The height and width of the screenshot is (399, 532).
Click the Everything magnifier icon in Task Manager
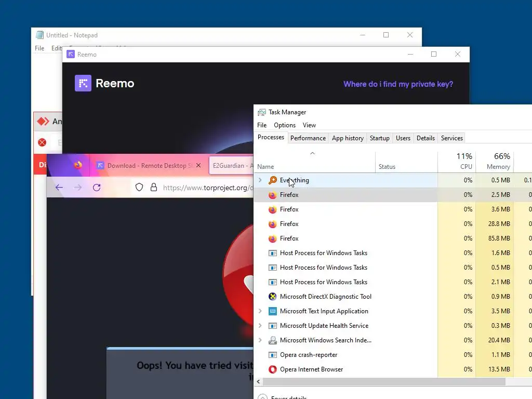coord(272,180)
